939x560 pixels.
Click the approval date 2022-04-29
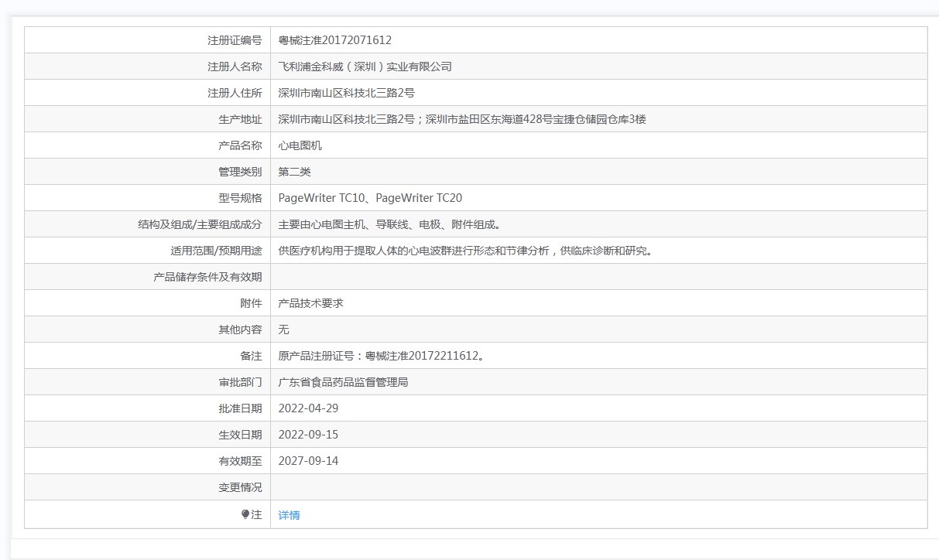point(308,408)
